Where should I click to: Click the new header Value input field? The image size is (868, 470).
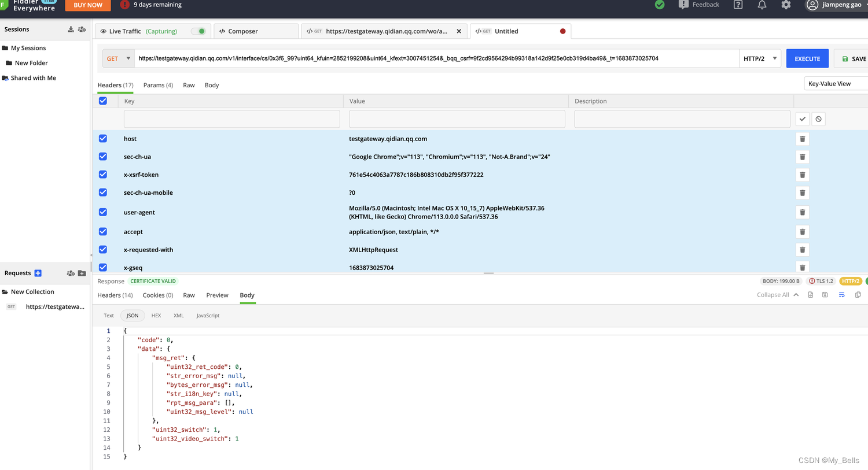pyautogui.click(x=457, y=119)
